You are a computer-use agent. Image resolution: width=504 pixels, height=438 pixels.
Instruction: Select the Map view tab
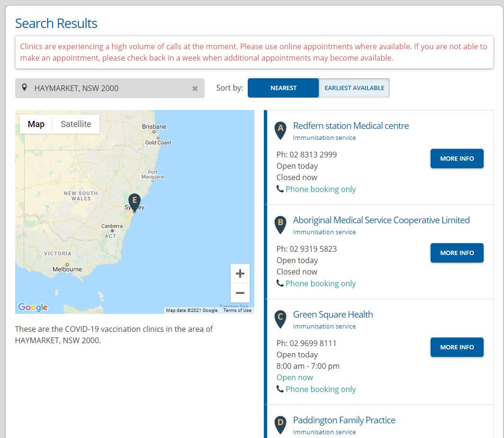36,124
